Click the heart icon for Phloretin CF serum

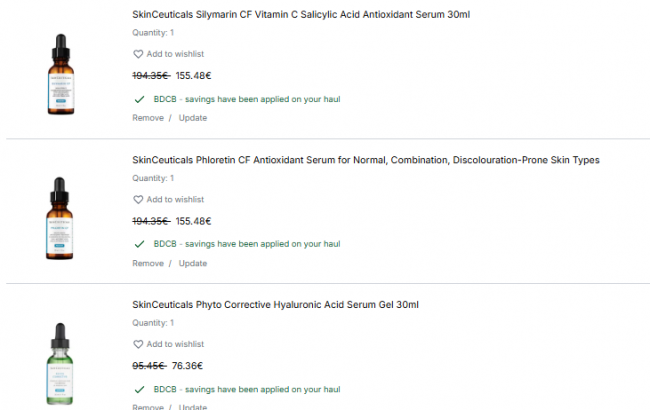point(138,200)
